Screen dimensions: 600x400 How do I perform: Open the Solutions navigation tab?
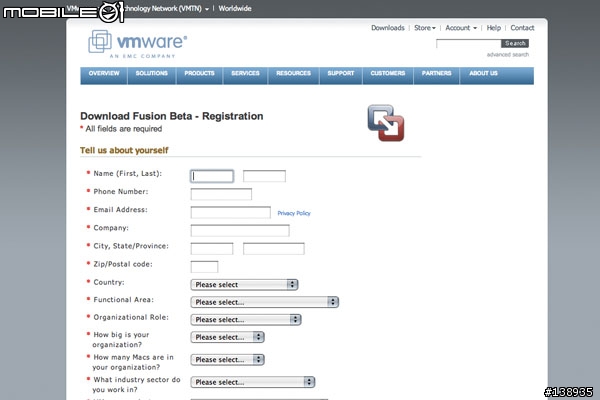pos(152,75)
